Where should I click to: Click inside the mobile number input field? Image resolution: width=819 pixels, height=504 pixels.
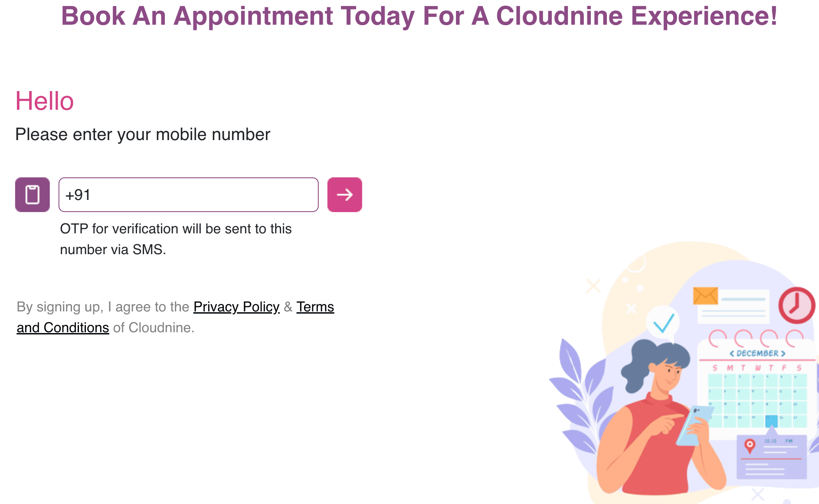pyautogui.click(x=188, y=195)
